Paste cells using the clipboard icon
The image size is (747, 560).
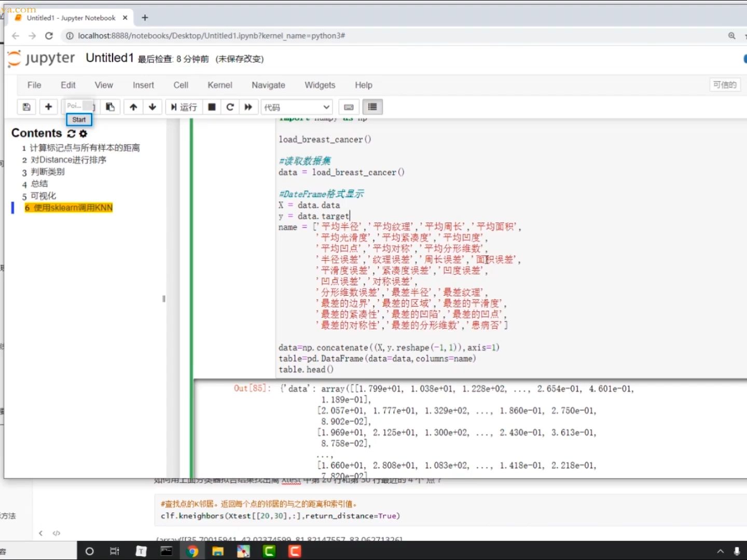click(110, 107)
